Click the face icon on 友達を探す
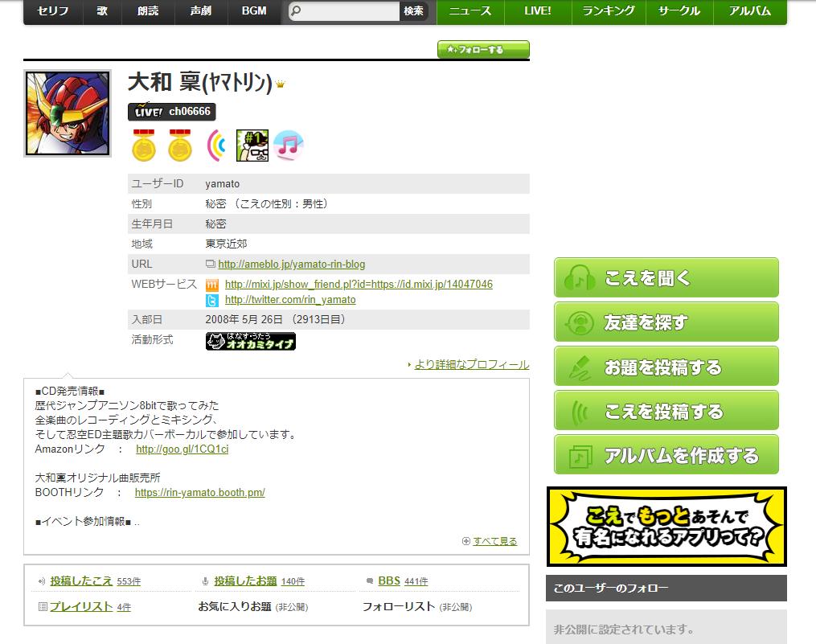The image size is (816, 644). [x=579, y=322]
